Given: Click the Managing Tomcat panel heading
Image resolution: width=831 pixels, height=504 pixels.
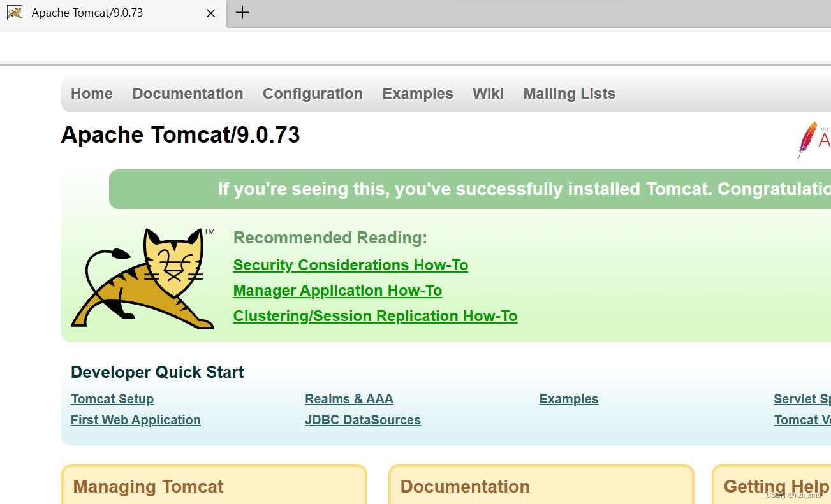Looking at the screenshot, I should click(148, 487).
